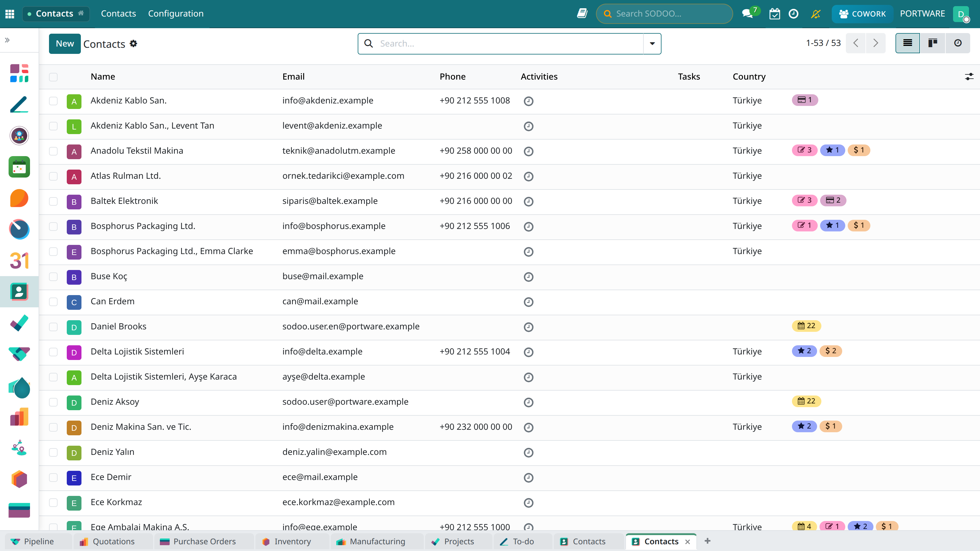Open the activities clock icon in top bar
Viewport: 980px width, 551px height.
pos(793,14)
